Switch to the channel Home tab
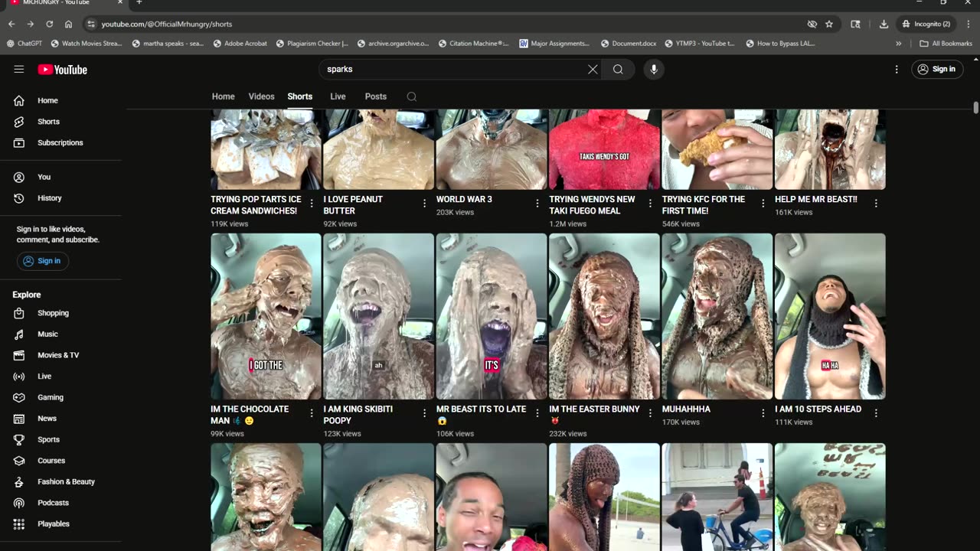 tap(224, 96)
